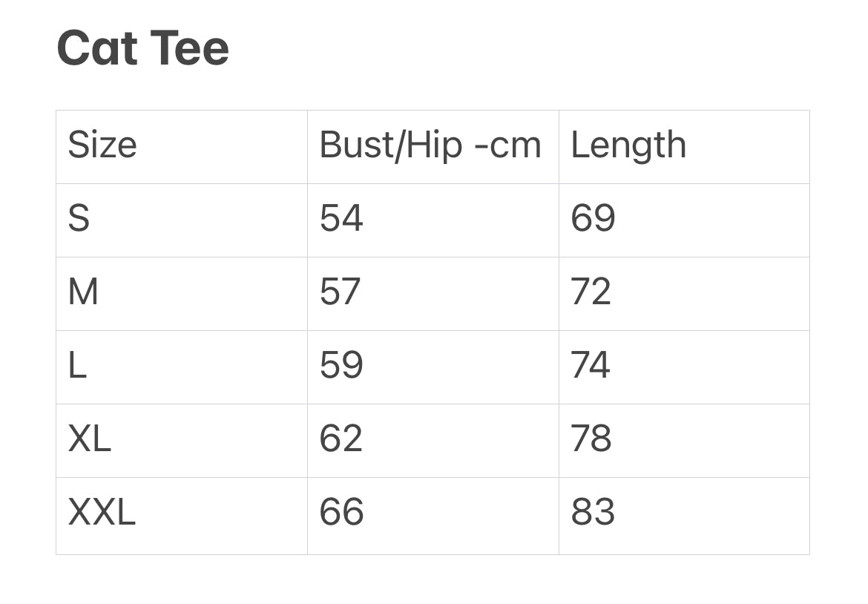Screen dimensions: 868x604
Task: Click length value 83 for size XXL
Action: [593, 512]
